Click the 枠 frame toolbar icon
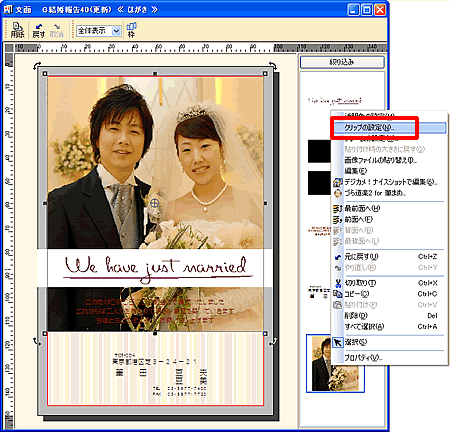This screenshot has width=450, height=432. (131, 30)
